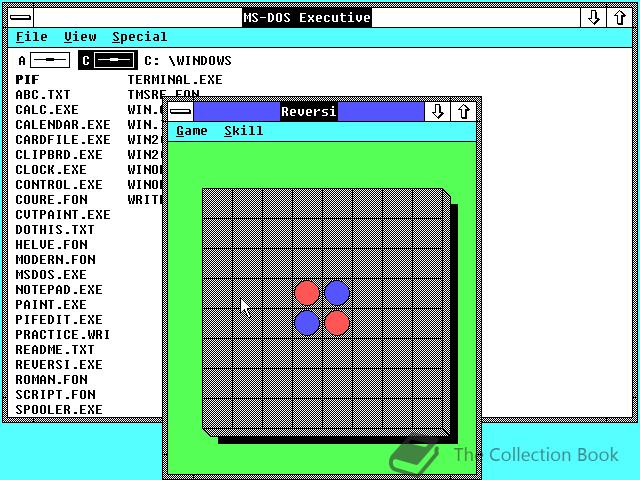Select README.TXT in the file list

click(x=55, y=350)
